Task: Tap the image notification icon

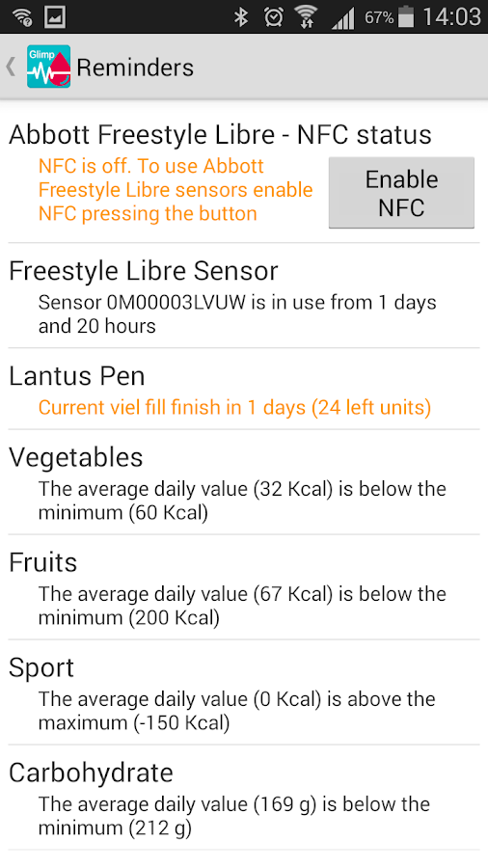Action: [x=55, y=17]
